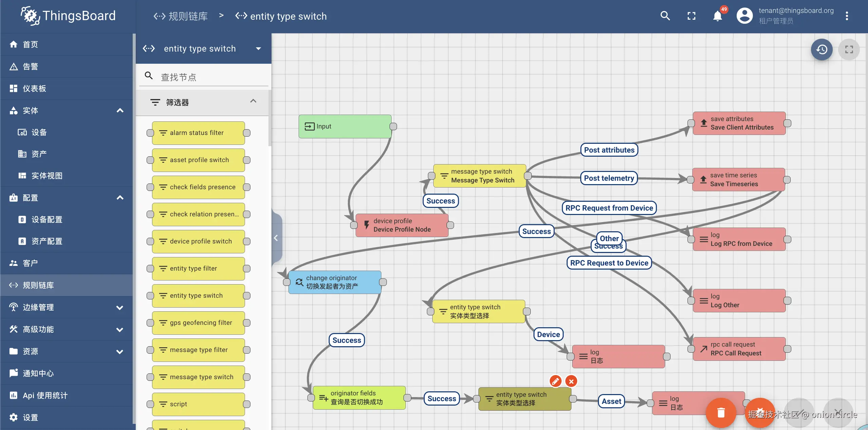Click the notifications bell icon
The image size is (868, 430).
tap(717, 16)
